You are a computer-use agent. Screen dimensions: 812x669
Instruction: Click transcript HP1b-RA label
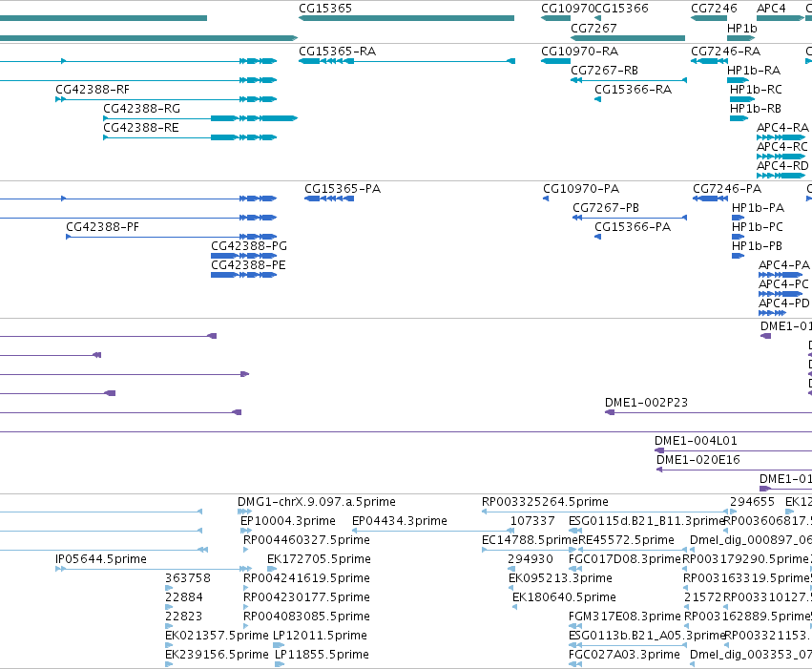point(754,71)
